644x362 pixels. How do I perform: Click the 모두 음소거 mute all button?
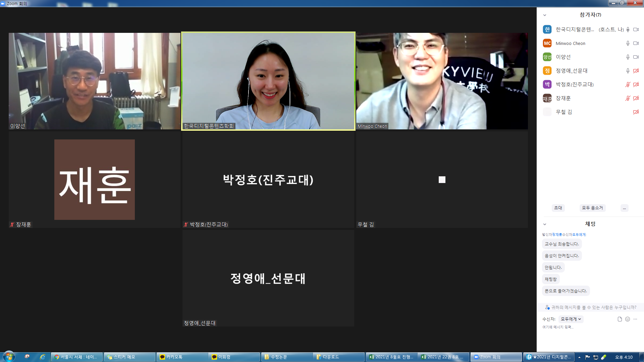click(592, 208)
